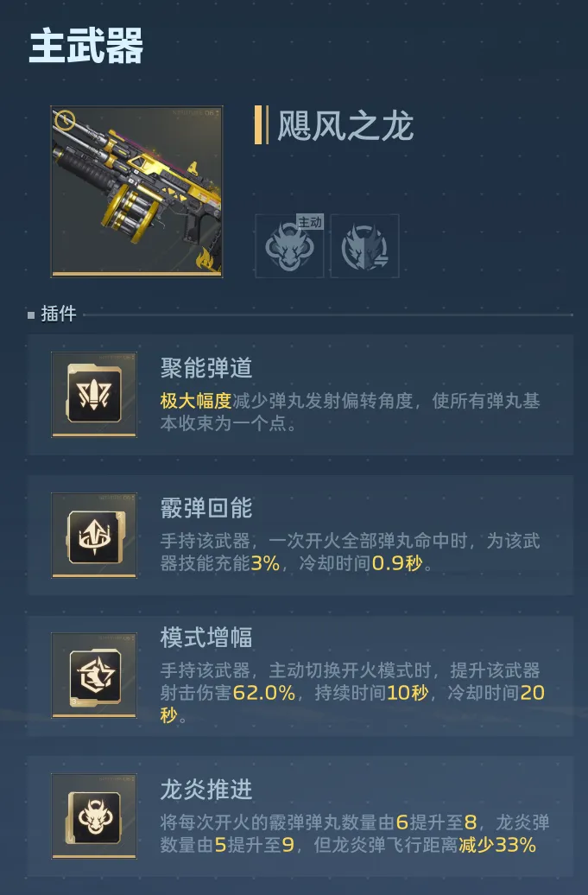Click the 主动 tag label
Image resolution: width=588 pixels, height=895 pixels.
coord(310,222)
